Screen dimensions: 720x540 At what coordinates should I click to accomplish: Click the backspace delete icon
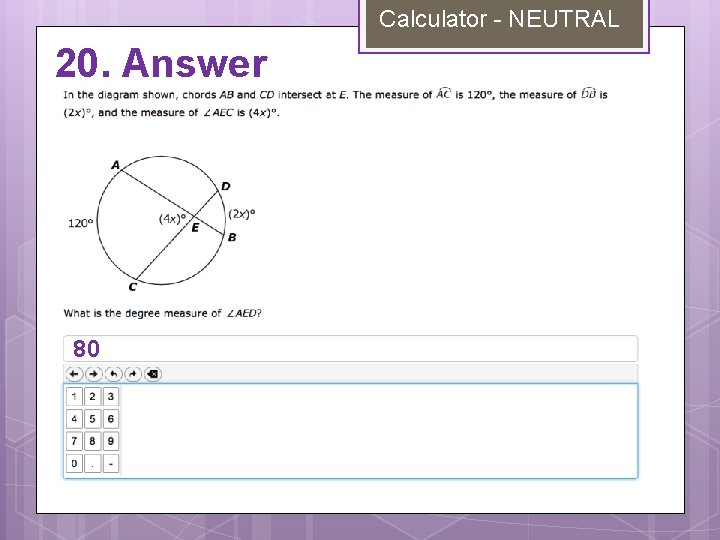tap(153, 374)
